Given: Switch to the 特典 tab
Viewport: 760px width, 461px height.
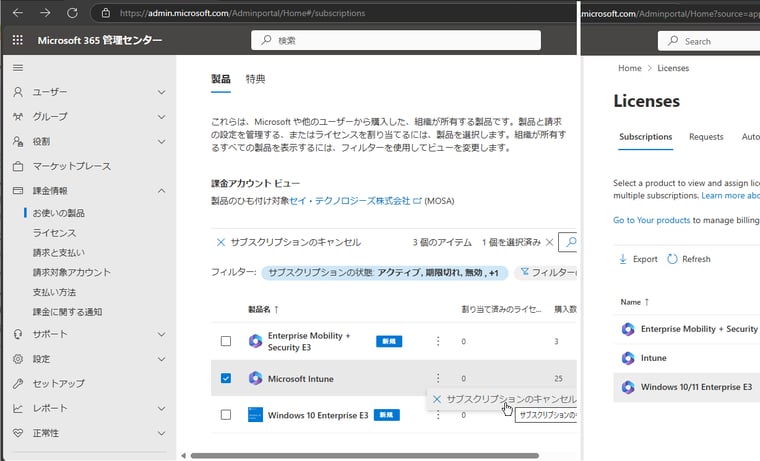Looking at the screenshot, I should (255, 79).
